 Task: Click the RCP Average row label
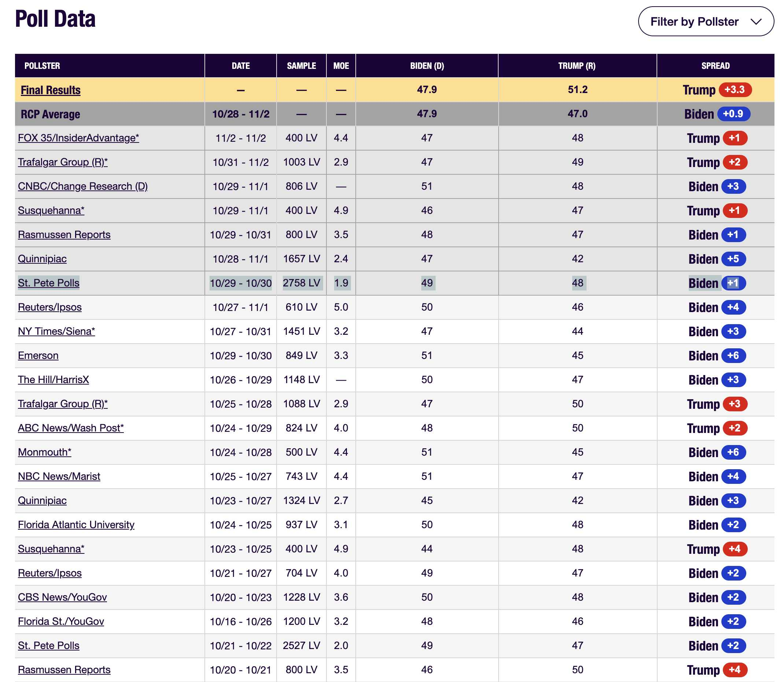click(x=50, y=114)
